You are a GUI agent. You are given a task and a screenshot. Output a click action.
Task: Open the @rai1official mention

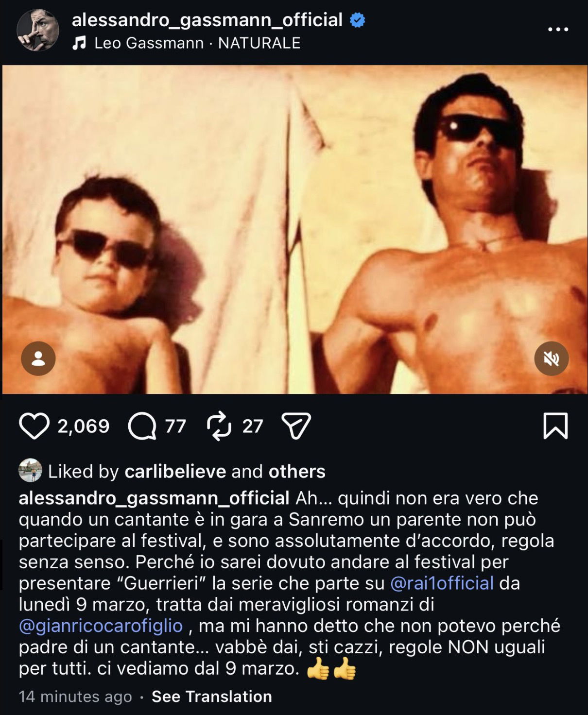[442, 583]
